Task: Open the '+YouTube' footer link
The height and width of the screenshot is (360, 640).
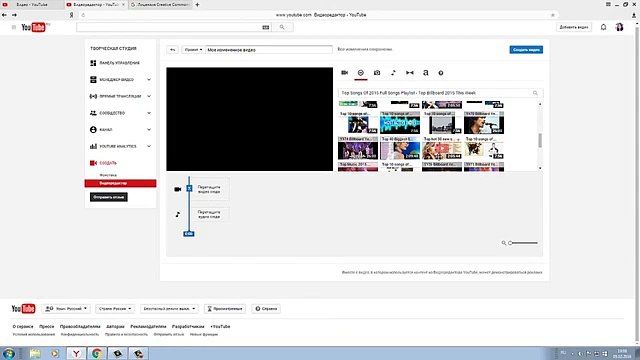Action: [x=220, y=327]
